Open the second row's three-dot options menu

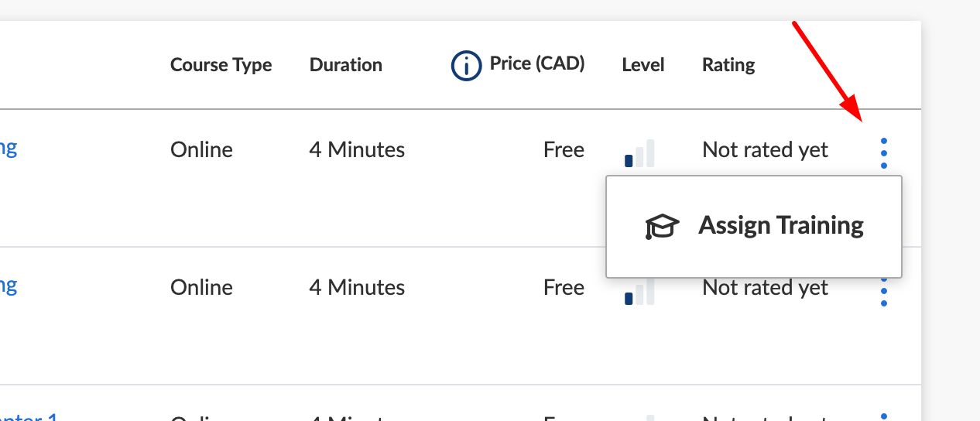(x=884, y=292)
